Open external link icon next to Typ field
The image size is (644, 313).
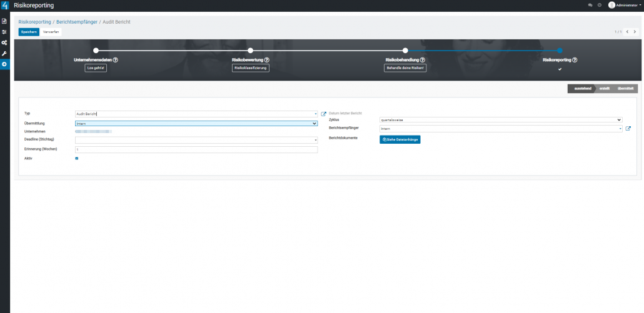tap(323, 114)
